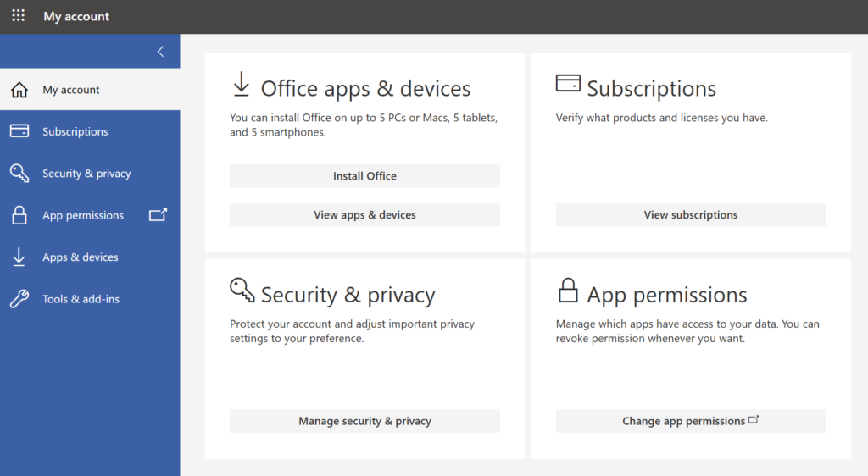868x476 pixels.
Task: Click the external link icon beside App permissions
Action: click(x=158, y=214)
